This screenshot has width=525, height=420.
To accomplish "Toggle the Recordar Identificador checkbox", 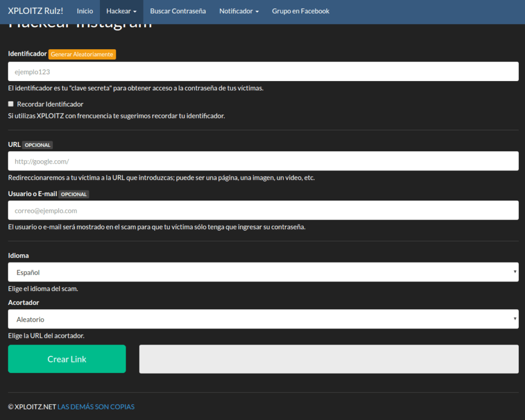I will [x=11, y=104].
